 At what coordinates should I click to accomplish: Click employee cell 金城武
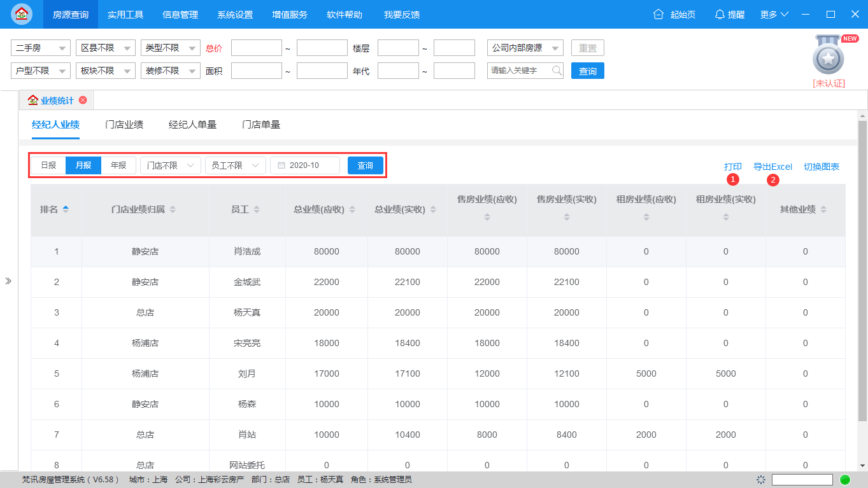coord(247,282)
